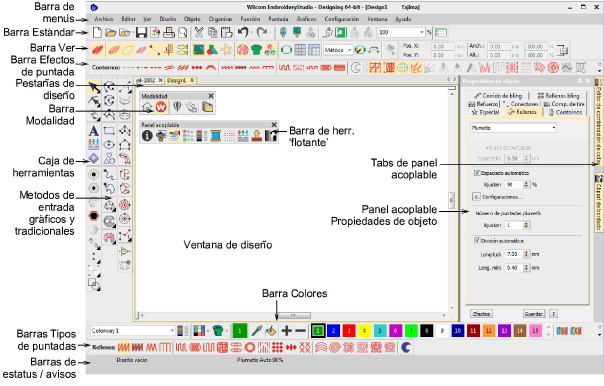
Task: Click the info 'i' icon in Panel acoplable bar
Action: (147, 136)
